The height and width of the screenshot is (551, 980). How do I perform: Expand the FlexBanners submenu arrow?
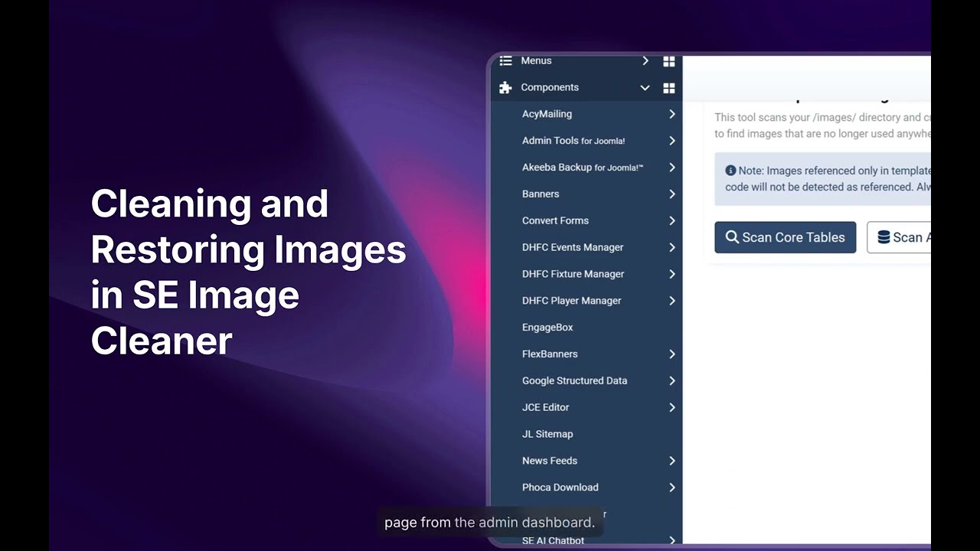pyautogui.click(x=671, y=354)
